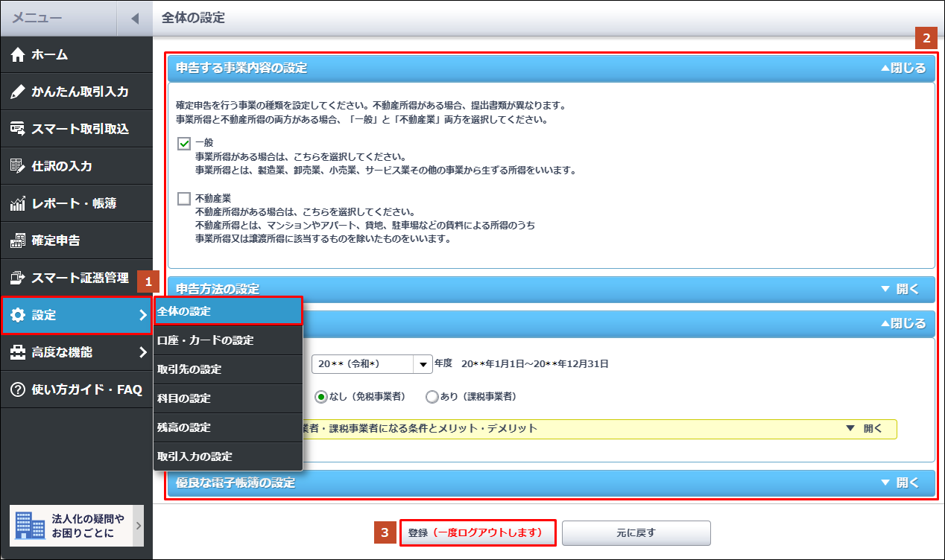Check the 不動産業 checkbox

[x=184, y=199]
